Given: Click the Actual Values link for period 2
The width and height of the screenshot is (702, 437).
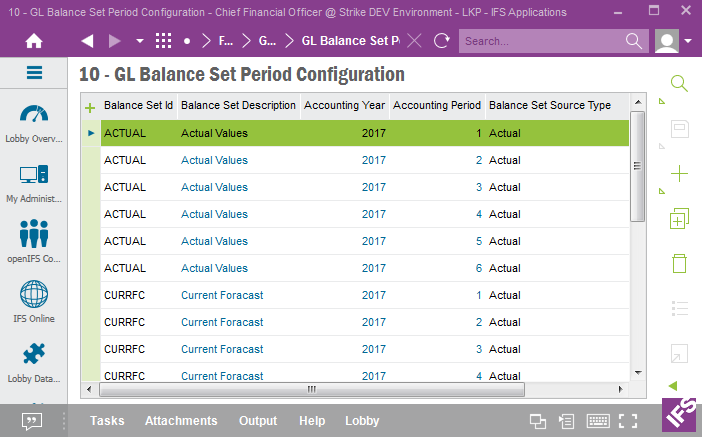Looking at the screenshot, I should click(214, 160).
